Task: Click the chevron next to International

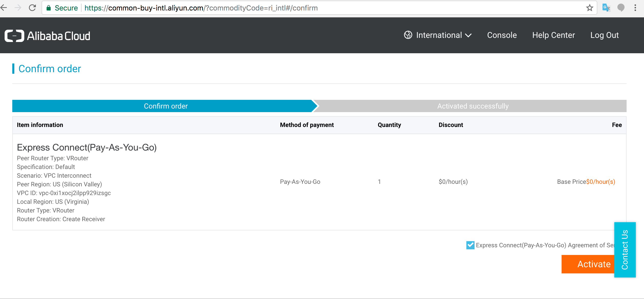Action: pos(468,35)
